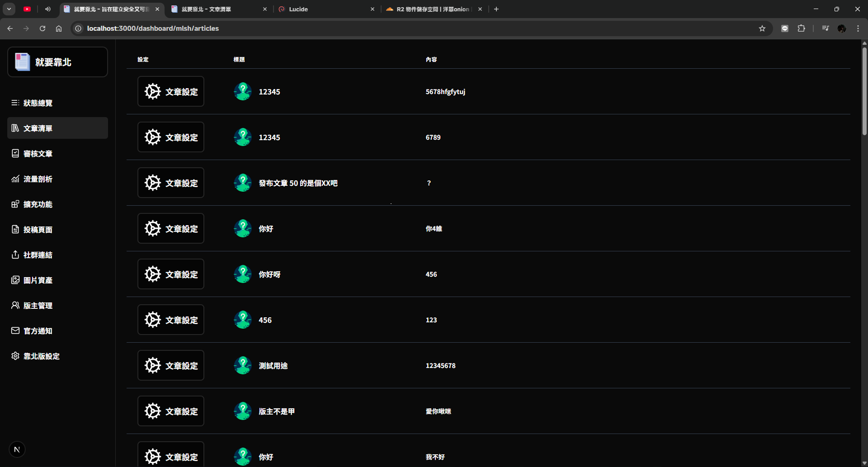Go to 投稿頁面 in the sidebar
This screenshot has width=868, height=467.
[x=38, y=230]
